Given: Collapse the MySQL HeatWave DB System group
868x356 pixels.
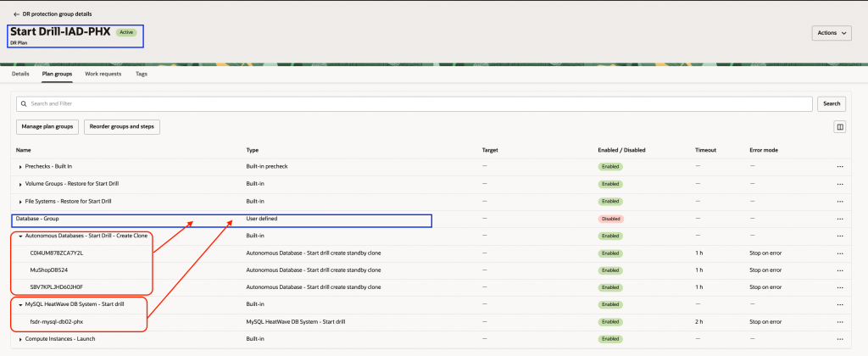Looking at the screenshot, I should coord(20,305).
